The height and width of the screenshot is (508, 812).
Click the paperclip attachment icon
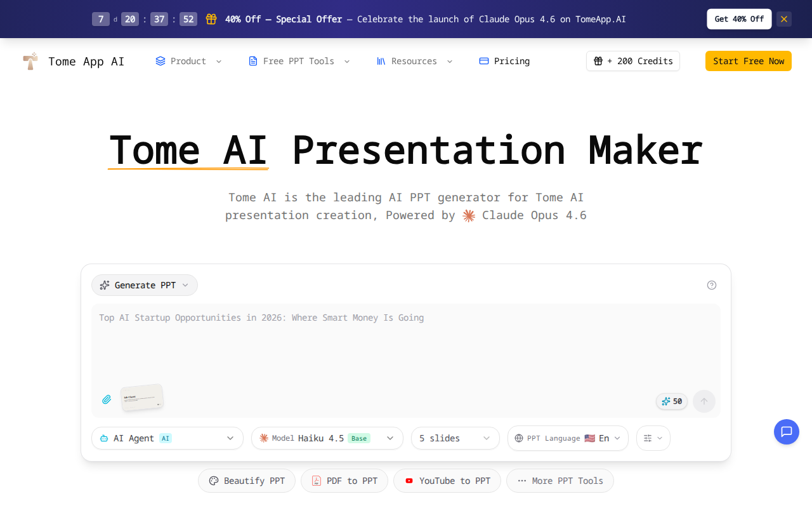point(107,399)
